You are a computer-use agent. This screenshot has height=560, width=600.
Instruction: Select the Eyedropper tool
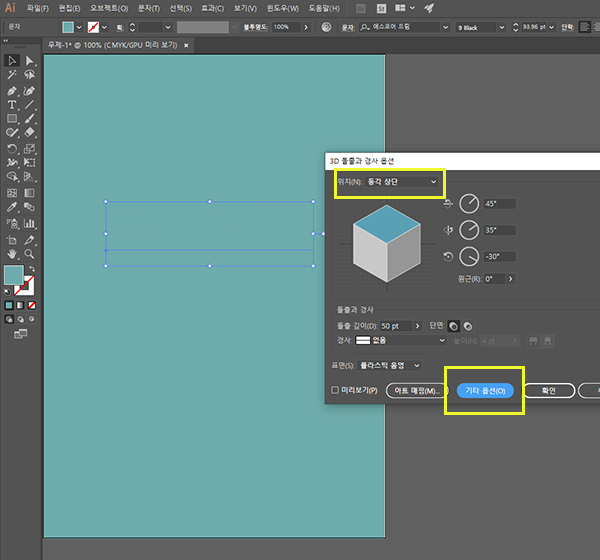(12, 207)
